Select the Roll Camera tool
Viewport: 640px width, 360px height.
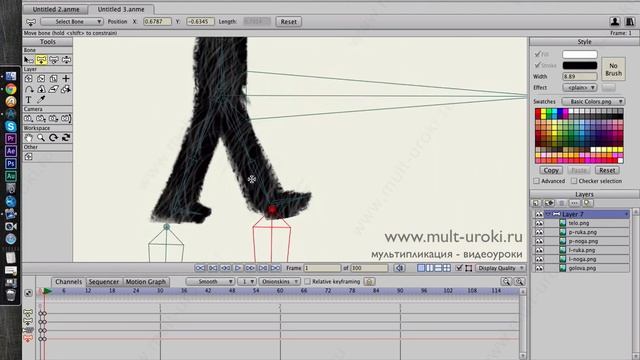(x=53, y=118)
